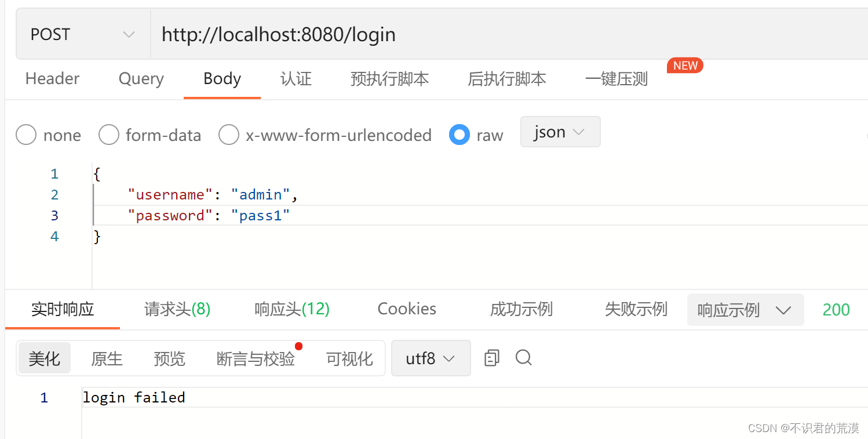Expand the 响应示例 dropdown
This screenshot has width=868, height=439.
[745, 310]
